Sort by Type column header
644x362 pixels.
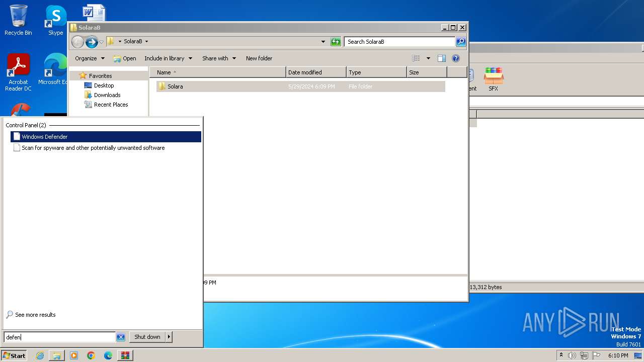376,72
